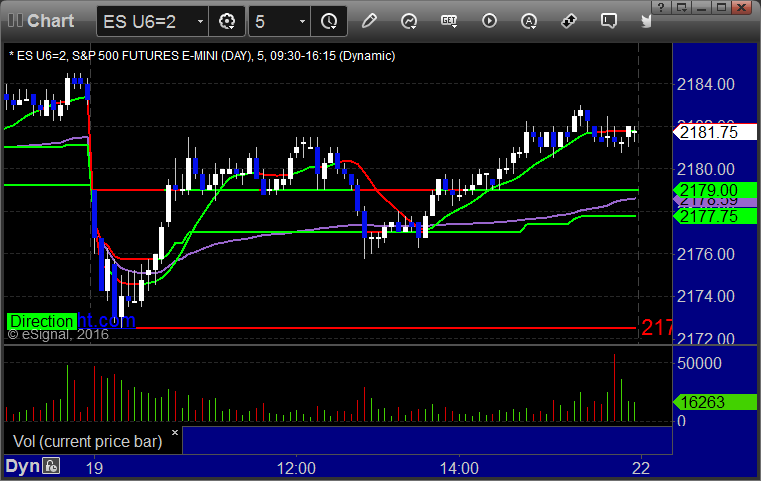Viewport: 761px width, 481px height.
Task: Open the symbol settings gear icon
Action: [x=227, y=21]
